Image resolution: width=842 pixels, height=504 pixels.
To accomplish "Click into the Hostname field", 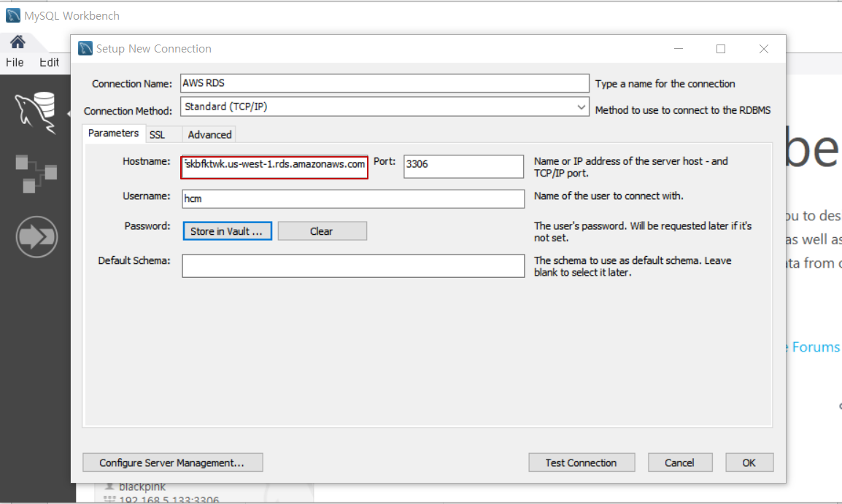I will (x=274, y=167).
